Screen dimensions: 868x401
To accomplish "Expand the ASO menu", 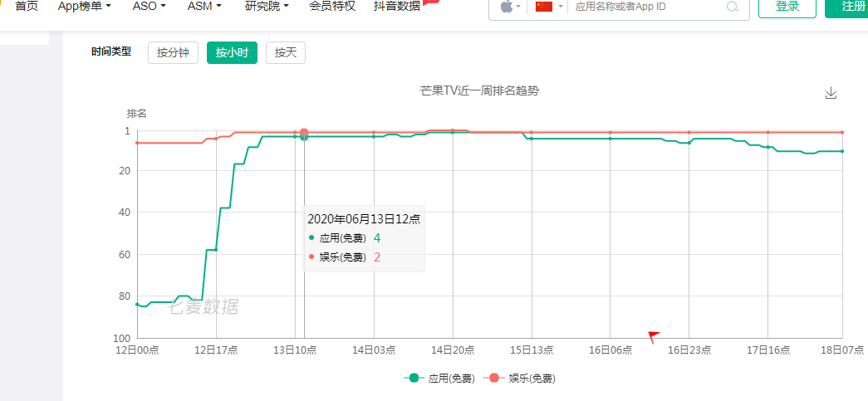I will 149,7.
